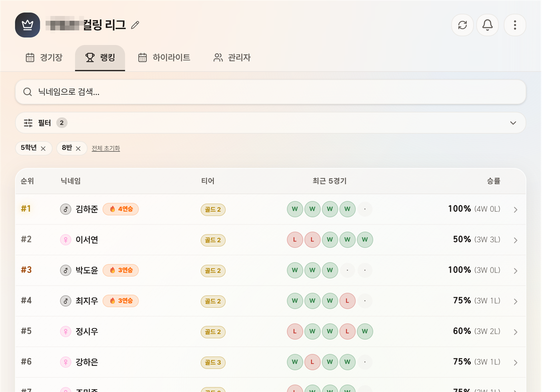
Task: Click female gender icon beside 정시우
Action: [x=66, y=331]
